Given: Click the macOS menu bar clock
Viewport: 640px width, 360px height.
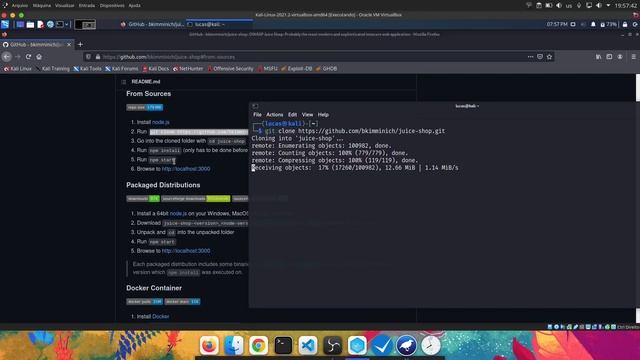Looking at the screenshot, I should tap(625, 6).
